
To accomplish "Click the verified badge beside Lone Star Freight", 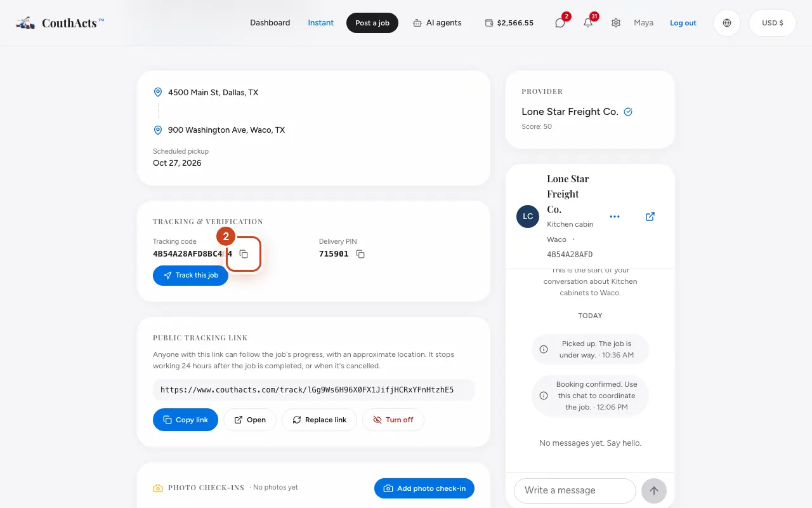I will coord(628,112).
